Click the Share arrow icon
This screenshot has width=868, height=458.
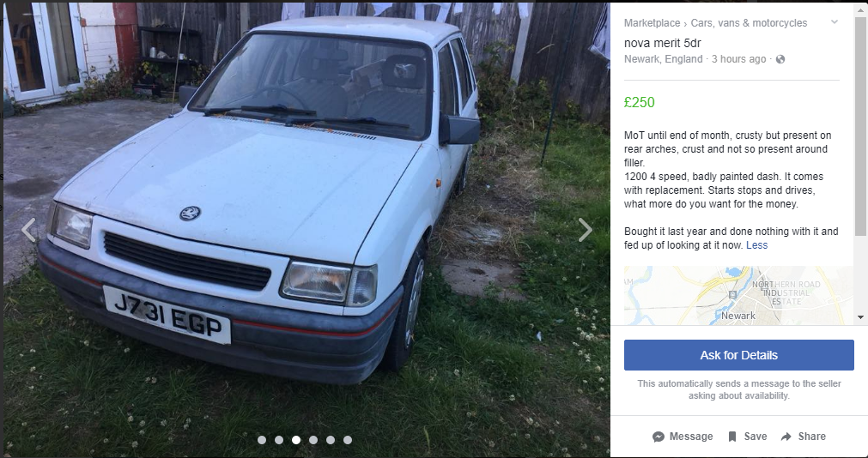click(786, 437)
